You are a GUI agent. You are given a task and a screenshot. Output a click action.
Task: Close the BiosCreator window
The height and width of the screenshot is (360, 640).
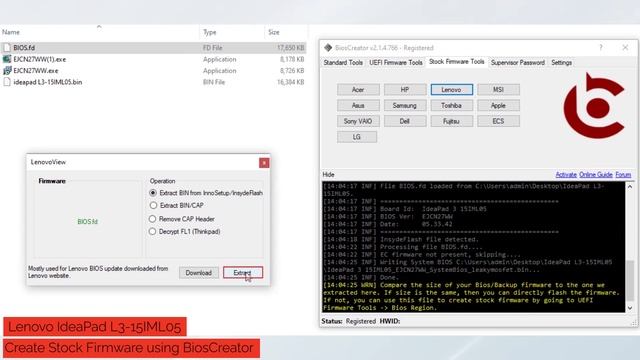coord(625,47)
